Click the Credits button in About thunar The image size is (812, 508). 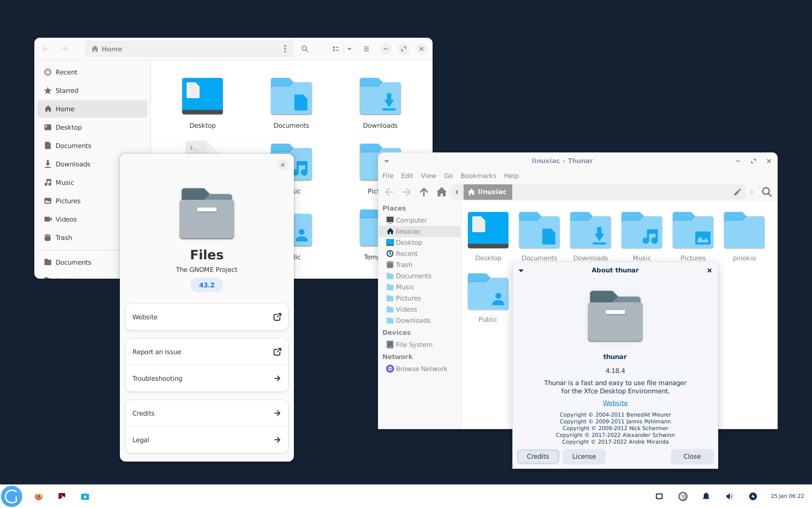[538, 456]
